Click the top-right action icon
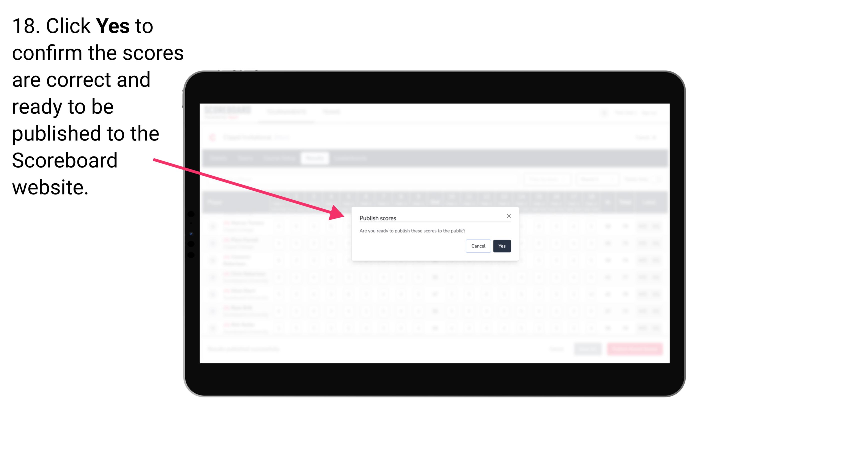The image size is (868, 467). tap(508, 216)
